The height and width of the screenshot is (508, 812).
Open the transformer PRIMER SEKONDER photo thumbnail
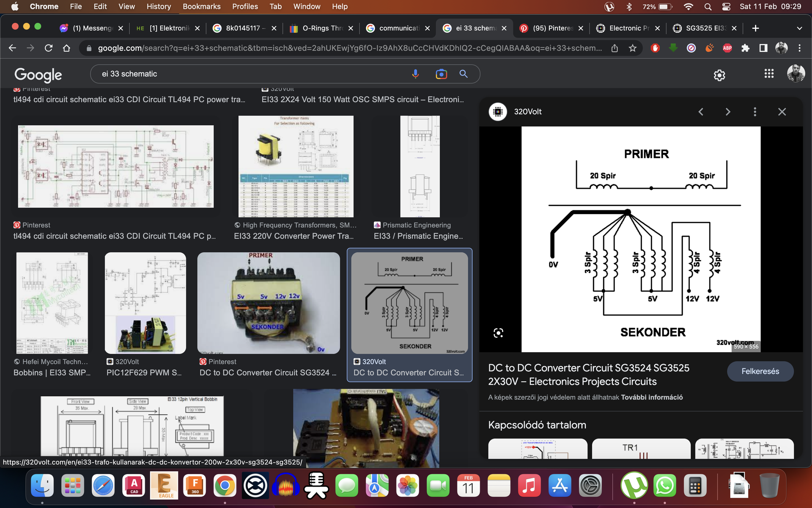tap(268, 303)
